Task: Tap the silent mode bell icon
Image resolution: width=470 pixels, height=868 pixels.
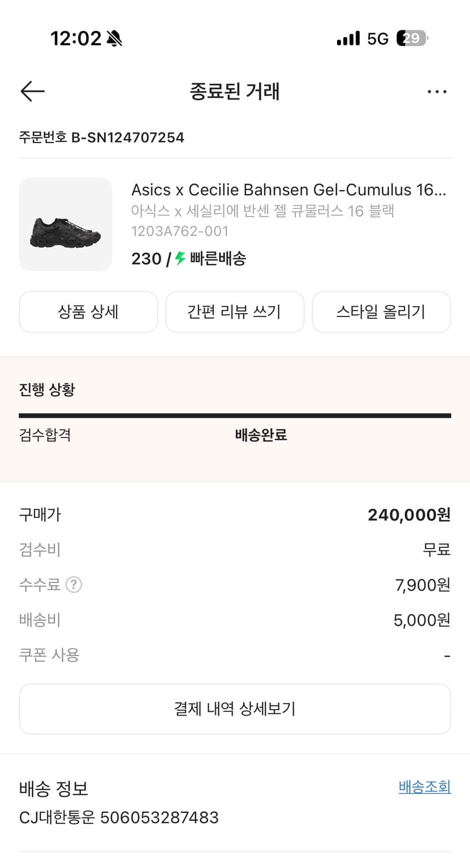Action: (114, 39)
